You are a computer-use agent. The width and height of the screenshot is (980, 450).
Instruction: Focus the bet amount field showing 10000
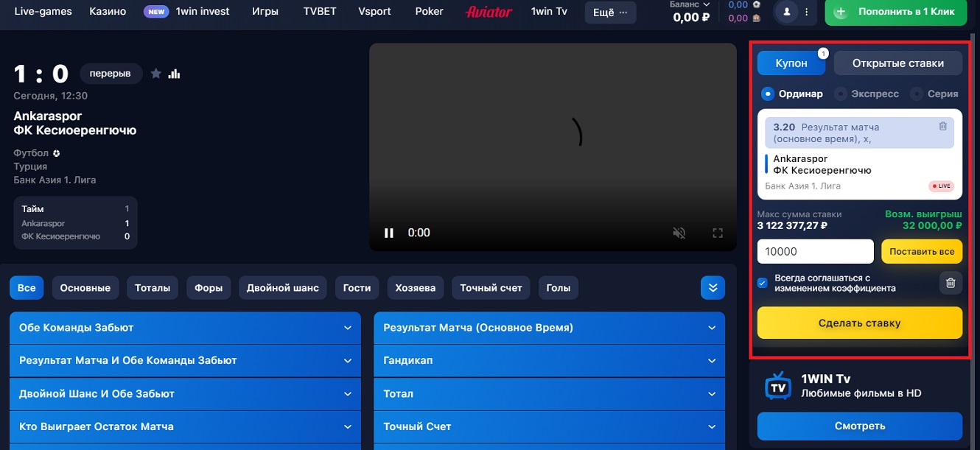click(x=816, y=251)
